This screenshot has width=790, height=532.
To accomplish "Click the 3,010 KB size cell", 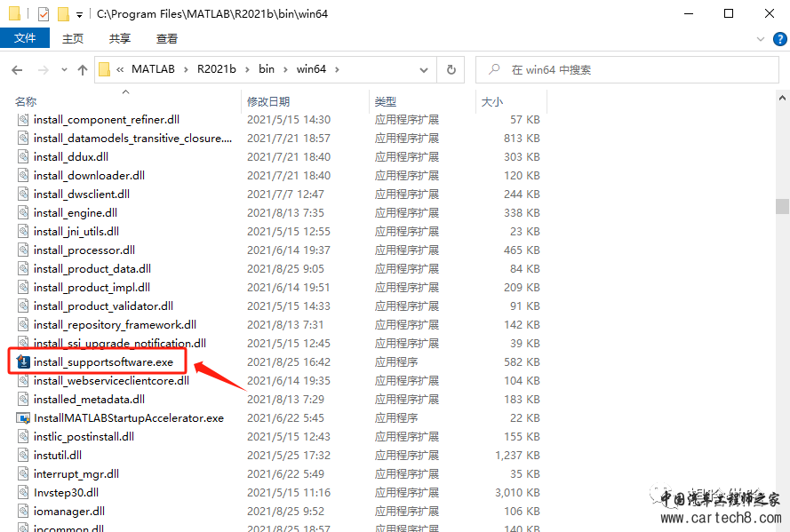I will pyautogui.click(x=517, y=493).
